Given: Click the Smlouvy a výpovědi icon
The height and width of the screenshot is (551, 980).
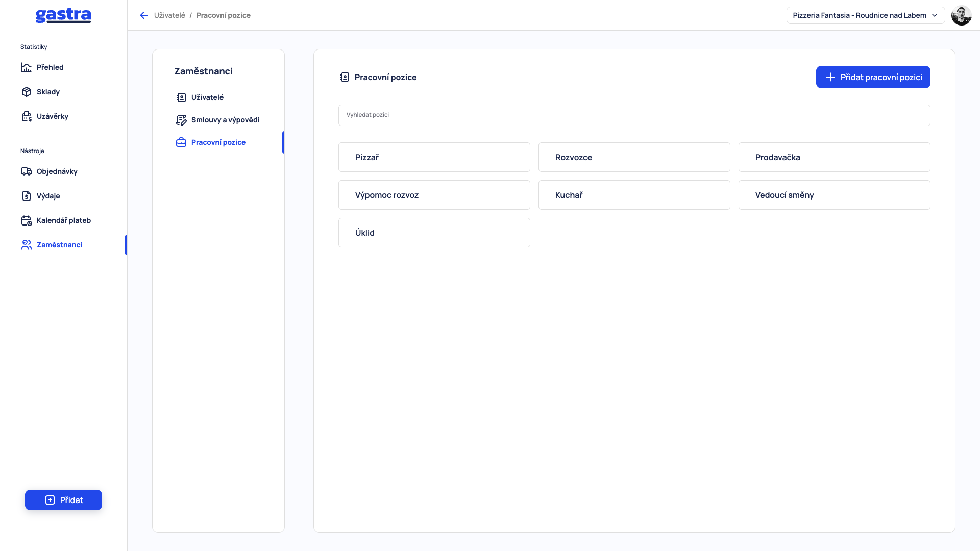Looking at the screenshot, I should click(x=181, y=120).
